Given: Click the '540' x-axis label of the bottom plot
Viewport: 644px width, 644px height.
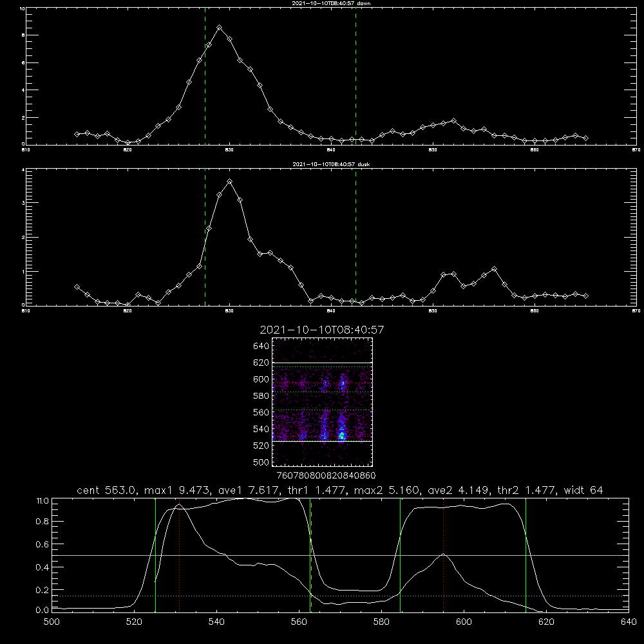Looking at the screenshot, I should [216, 622].
